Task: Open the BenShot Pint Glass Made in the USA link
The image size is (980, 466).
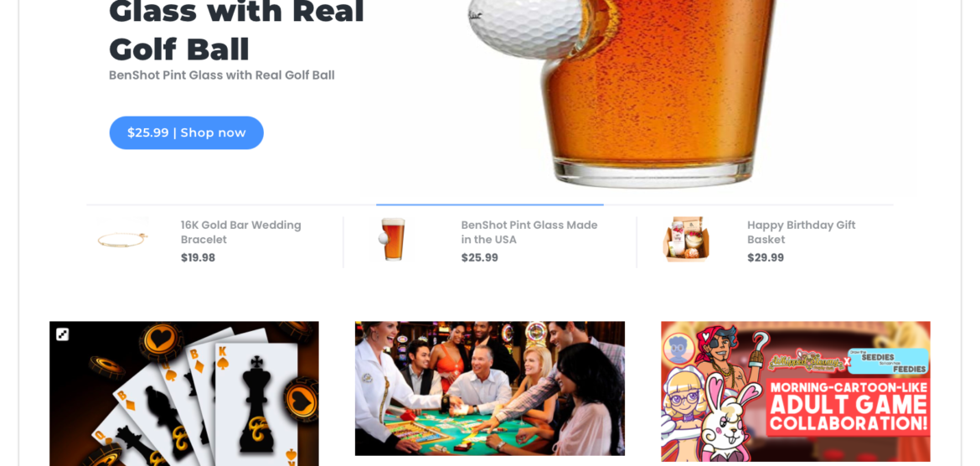Action: click(529, 232)
